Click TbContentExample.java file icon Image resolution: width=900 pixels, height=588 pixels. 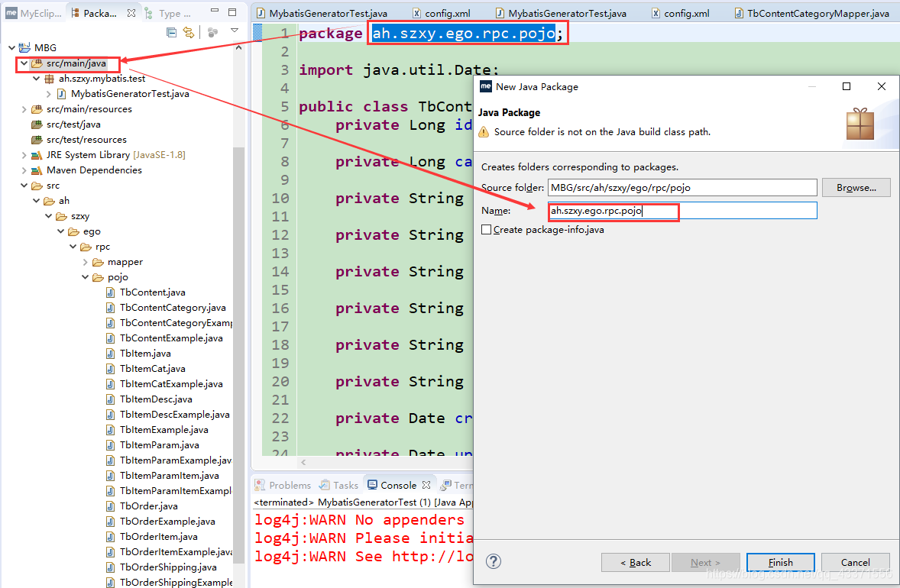pyautogui.click(x=110, y=338)
